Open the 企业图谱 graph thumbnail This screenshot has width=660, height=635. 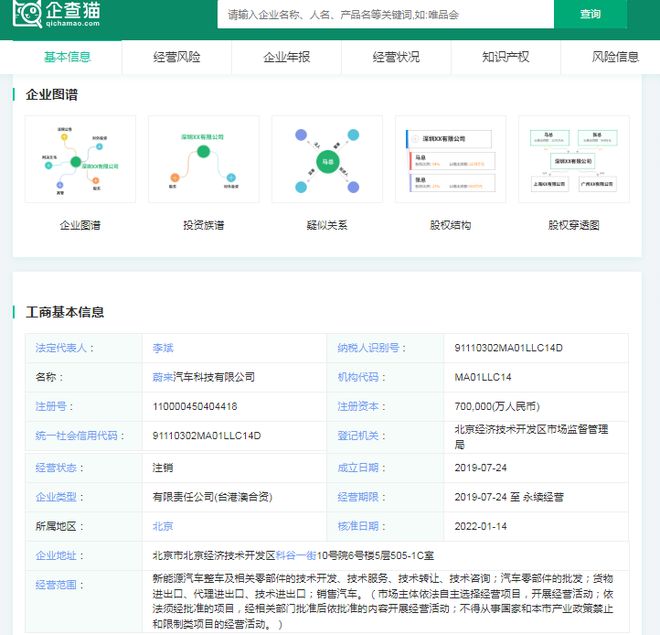pyautogui.click(x=80, y=159)
